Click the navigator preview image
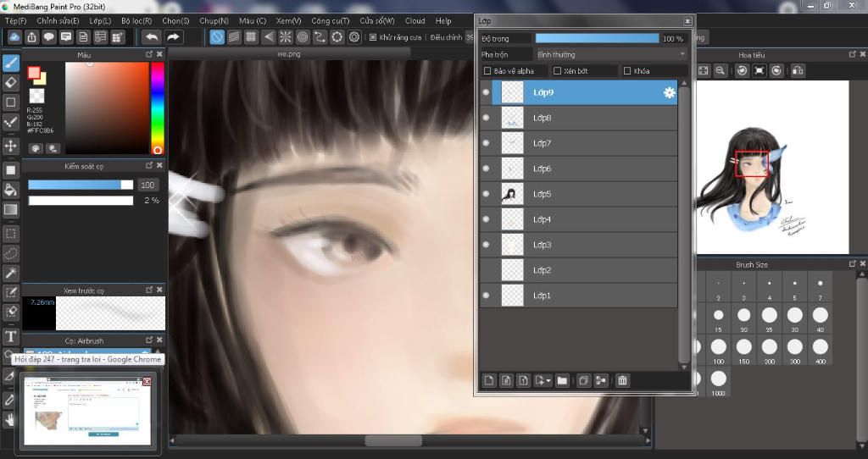This screenshot has height=459, width=868. pyautogui.click(x=772, y=168)
